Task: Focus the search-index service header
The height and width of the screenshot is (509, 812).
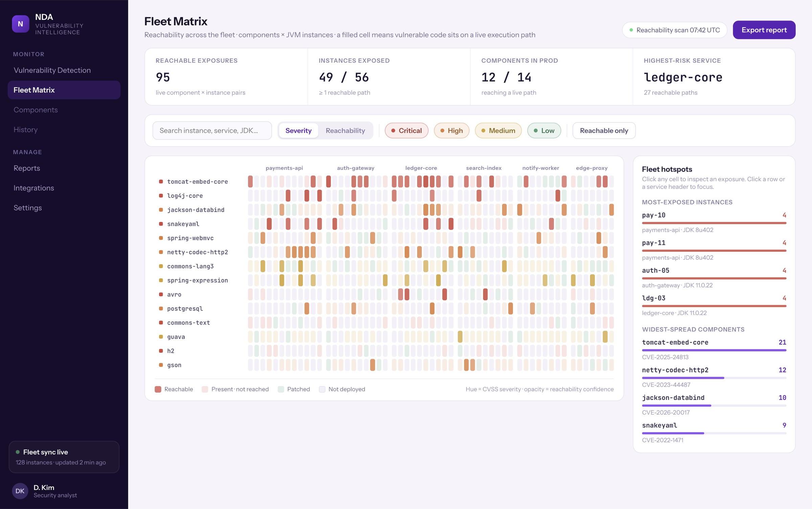Action: tap(484, 168)
